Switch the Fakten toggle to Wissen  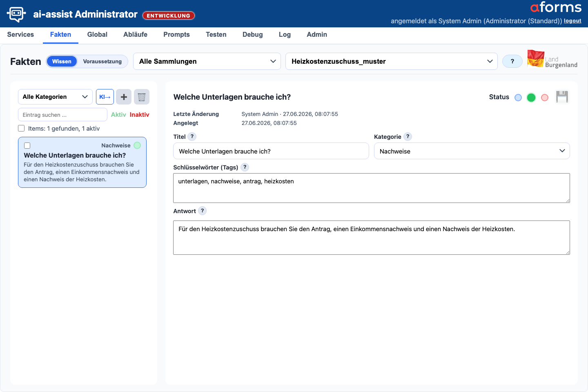[62, 61]
